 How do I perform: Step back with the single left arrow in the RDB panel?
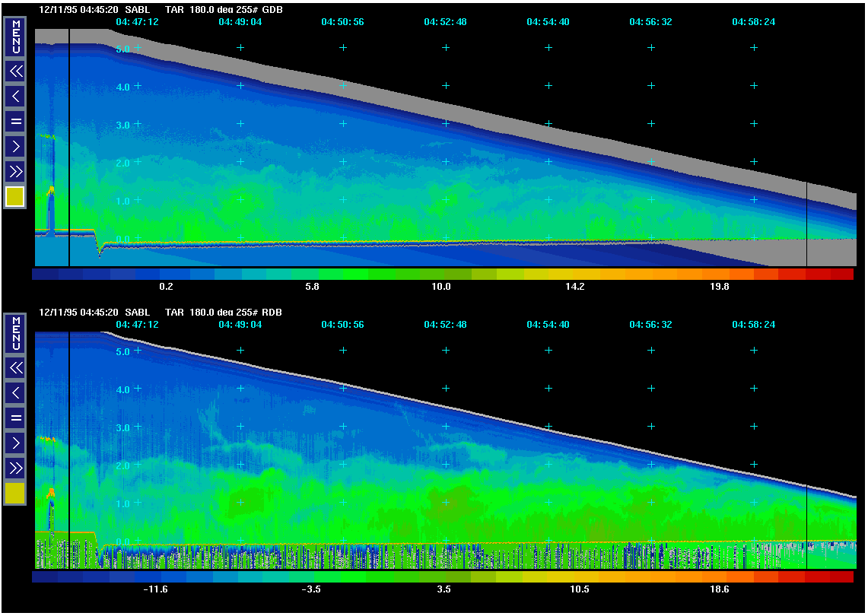[x=15, y=393]
